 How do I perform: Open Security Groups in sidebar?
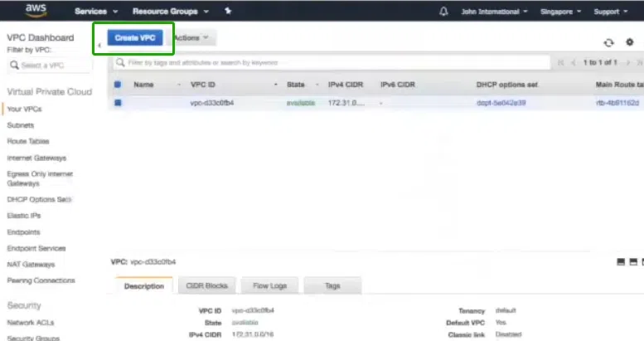(x=33, y=339)
